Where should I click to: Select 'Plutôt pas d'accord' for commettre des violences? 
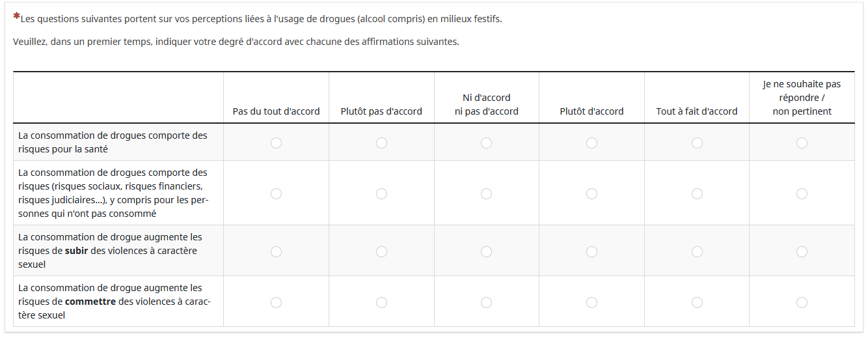coord(381,302)
